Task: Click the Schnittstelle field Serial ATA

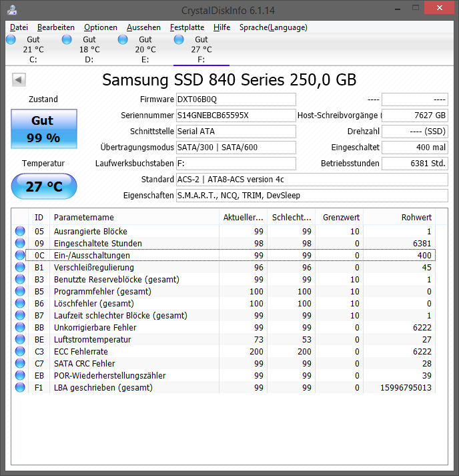Action: pos(236,132)
